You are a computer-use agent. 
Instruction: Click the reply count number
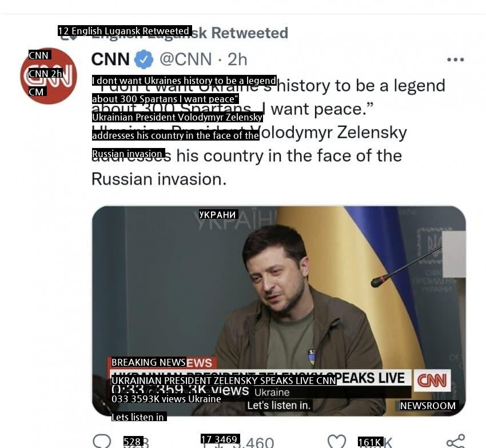pyautogui.click(x=136, y=442)
